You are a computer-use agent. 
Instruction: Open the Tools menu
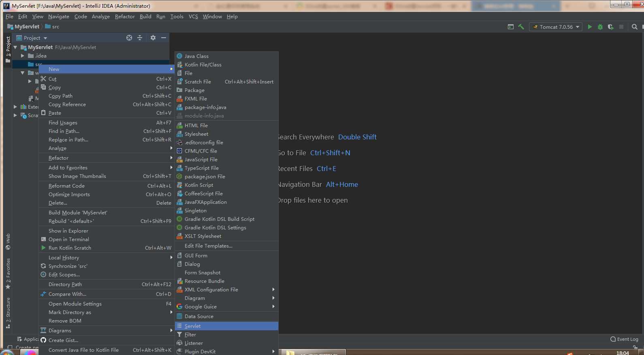[x=177, y=17]
